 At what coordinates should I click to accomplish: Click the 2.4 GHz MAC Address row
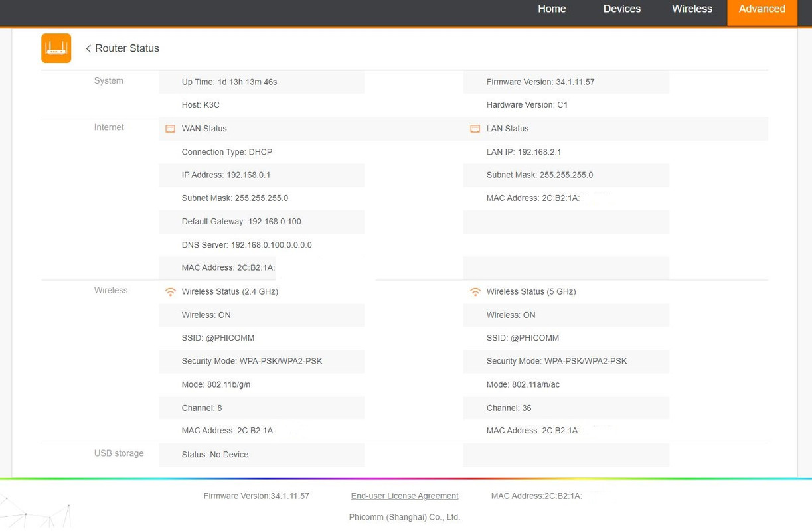262,431
